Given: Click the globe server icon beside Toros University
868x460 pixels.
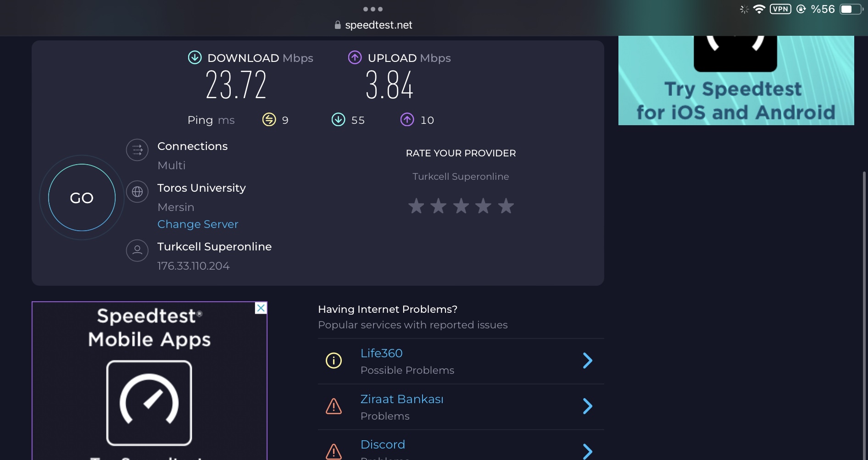Looking at the screenshot, I should tap(137, 192).
